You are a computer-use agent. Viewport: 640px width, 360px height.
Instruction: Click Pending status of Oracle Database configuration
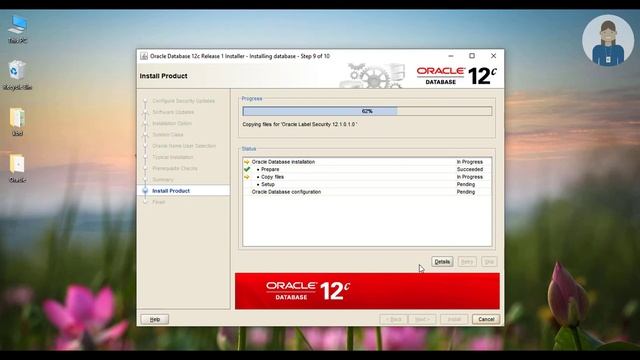(466, 192)
